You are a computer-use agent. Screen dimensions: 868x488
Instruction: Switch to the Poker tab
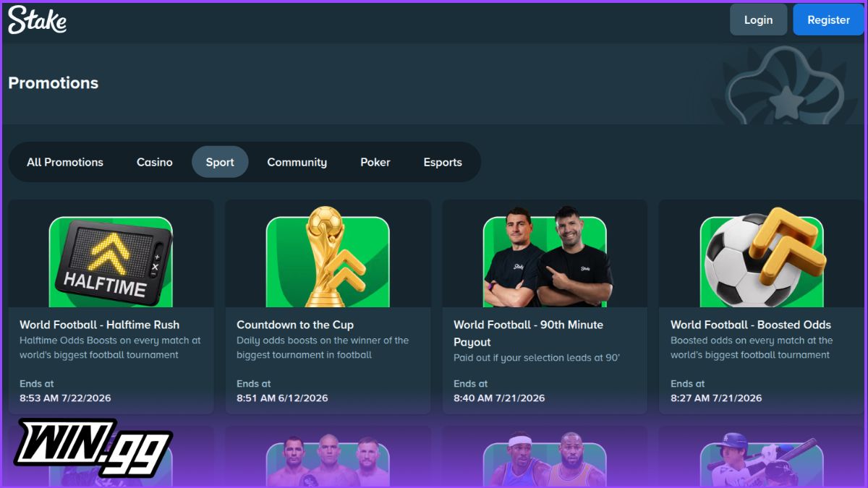[375, 162]
